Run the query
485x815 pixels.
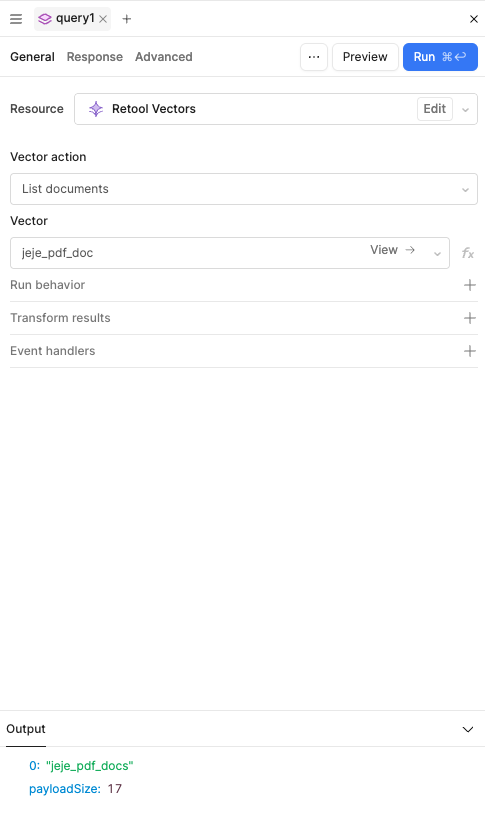click(x=440, y=57)
